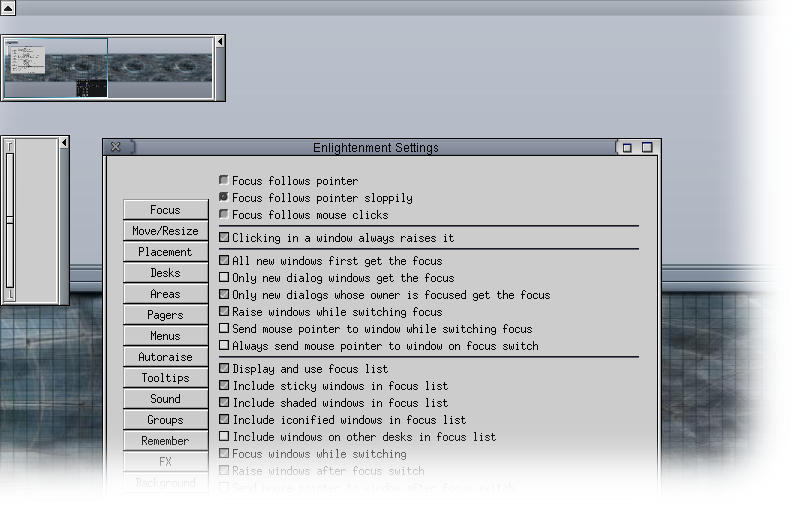Toggle All new windows first get the focus
The width and height of the screenshot is (800, 525).
click(223, 260)
